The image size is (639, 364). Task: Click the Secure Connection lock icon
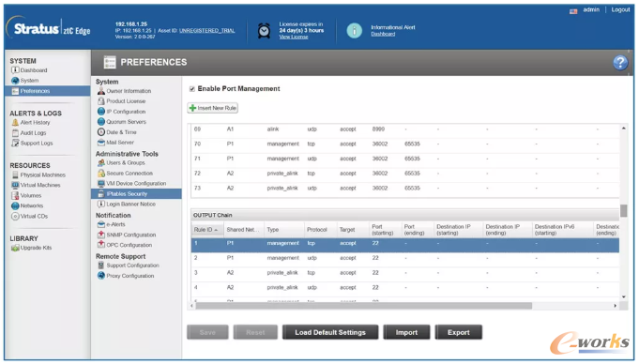click(101, 174)
